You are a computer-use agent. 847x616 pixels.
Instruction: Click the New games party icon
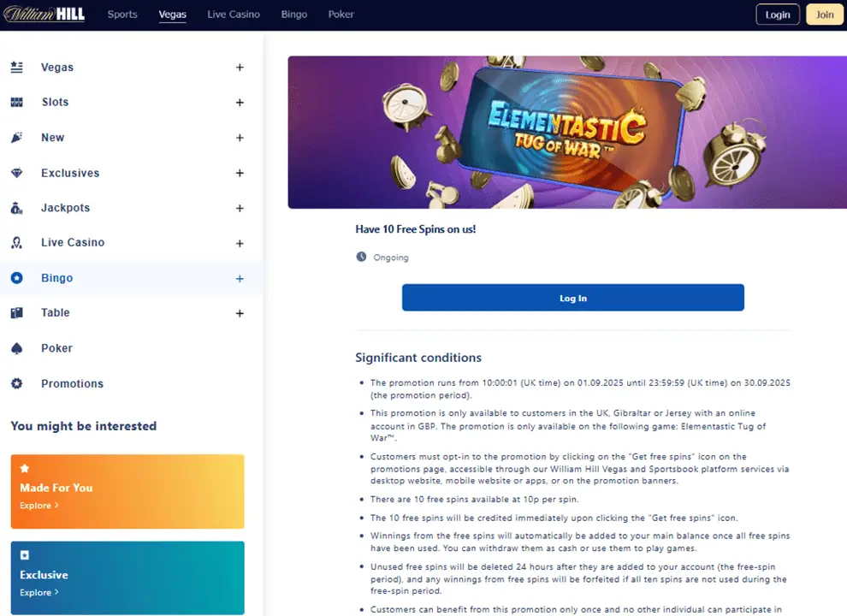[16, 138]
